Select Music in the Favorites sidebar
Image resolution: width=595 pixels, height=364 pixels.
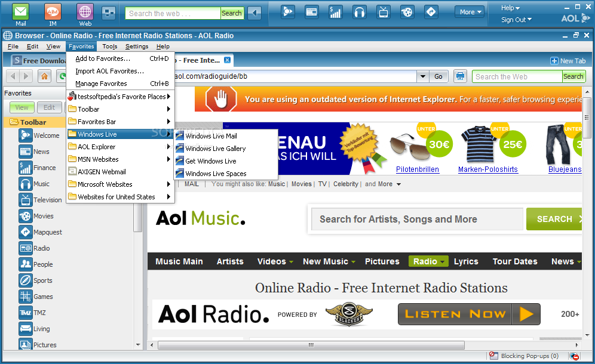(x=34, y=184)
